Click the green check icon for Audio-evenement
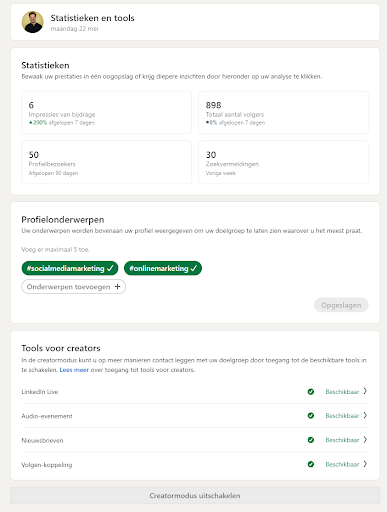 point(311,416)
